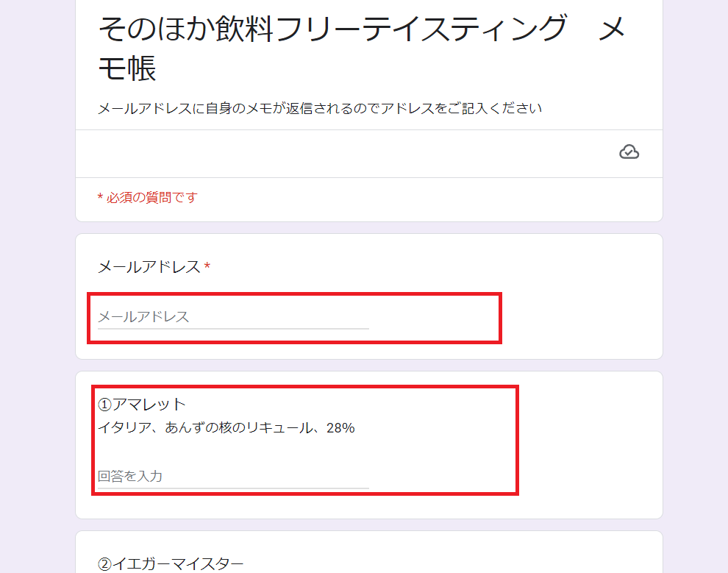Click the イタリア、あんずの核のリキュール description
This screenshot has height=573, width=728.
click(x=206, y=427)
